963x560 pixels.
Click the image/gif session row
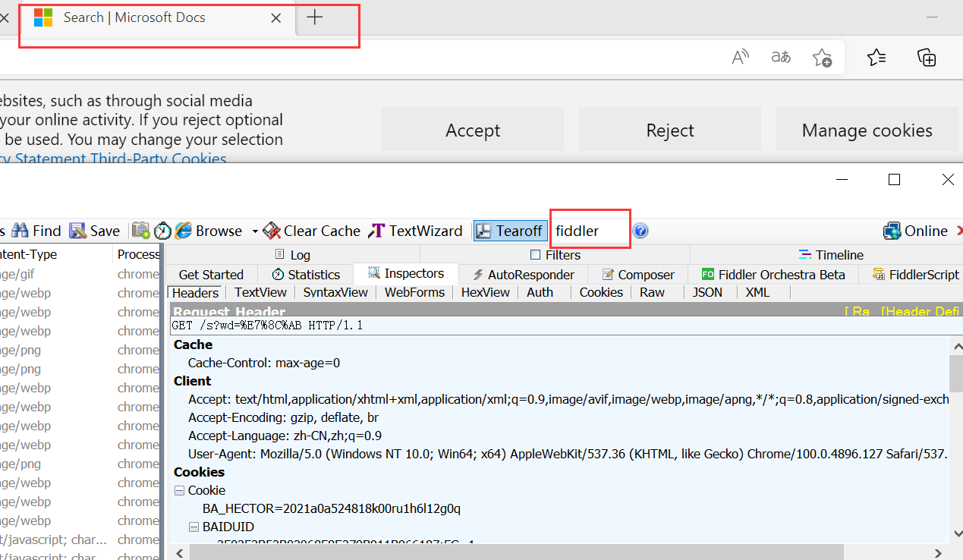tap(80, 274)
